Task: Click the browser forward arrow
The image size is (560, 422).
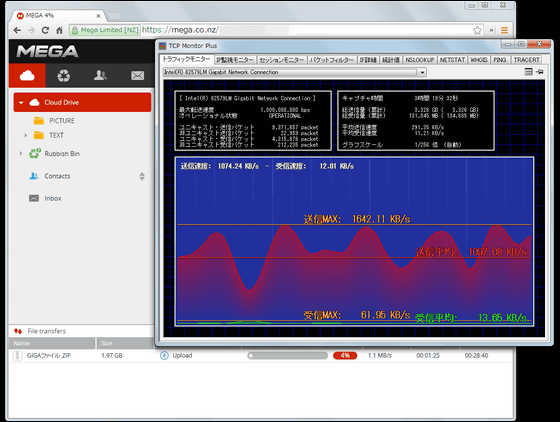Action: pyautogui.click(x=31, y=30)
